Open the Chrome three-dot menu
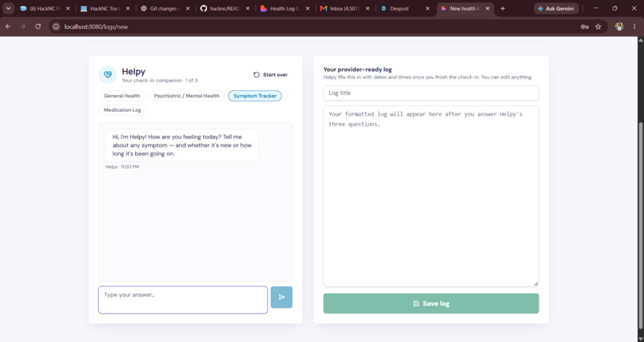The image size is (644, 342). click(634, 26)
